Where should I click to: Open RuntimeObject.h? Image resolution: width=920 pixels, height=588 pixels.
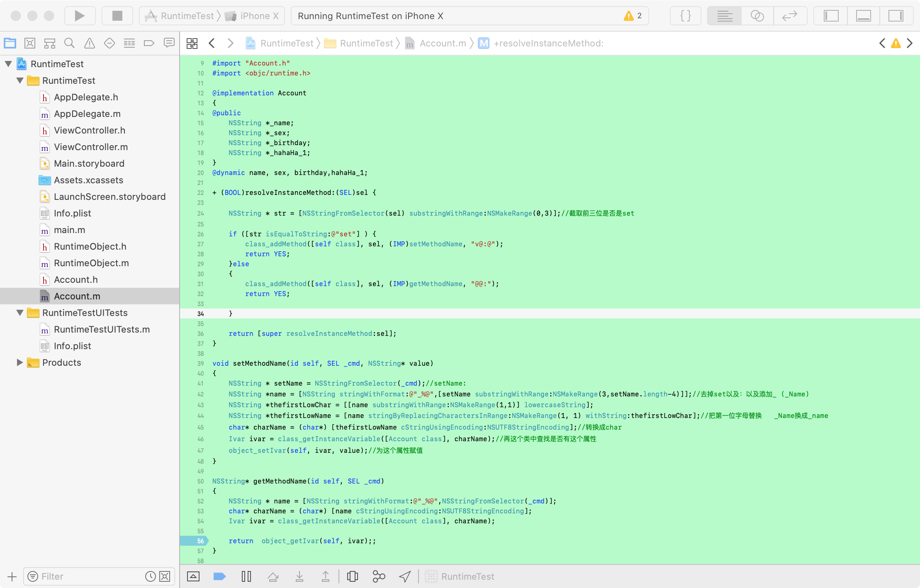pyautogui.click(x=90, y=246)
